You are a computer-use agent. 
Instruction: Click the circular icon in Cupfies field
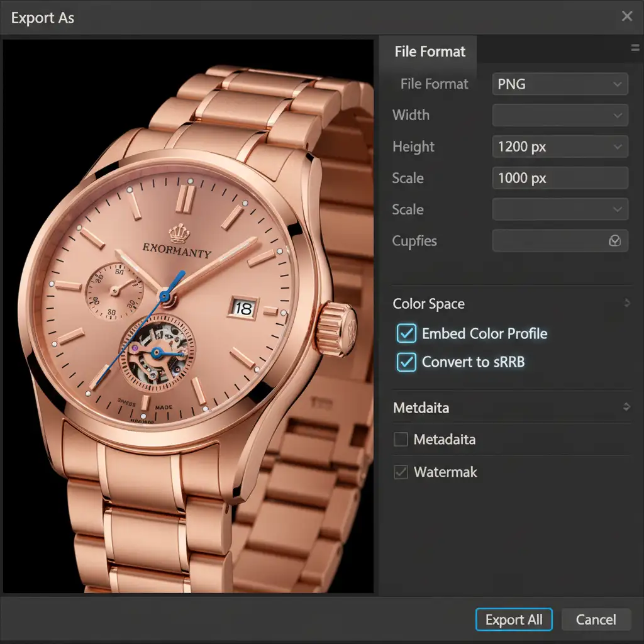pyautogui.click(x=614, y=241)
